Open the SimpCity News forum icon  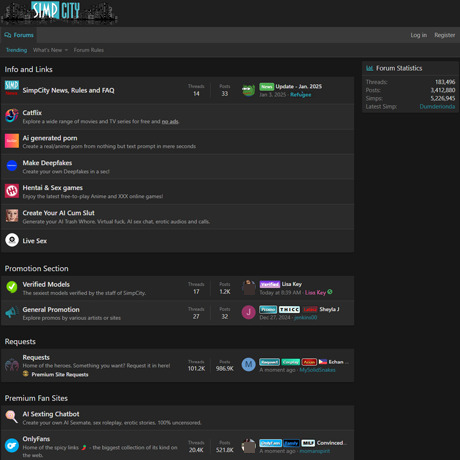[x=12, y=88]
